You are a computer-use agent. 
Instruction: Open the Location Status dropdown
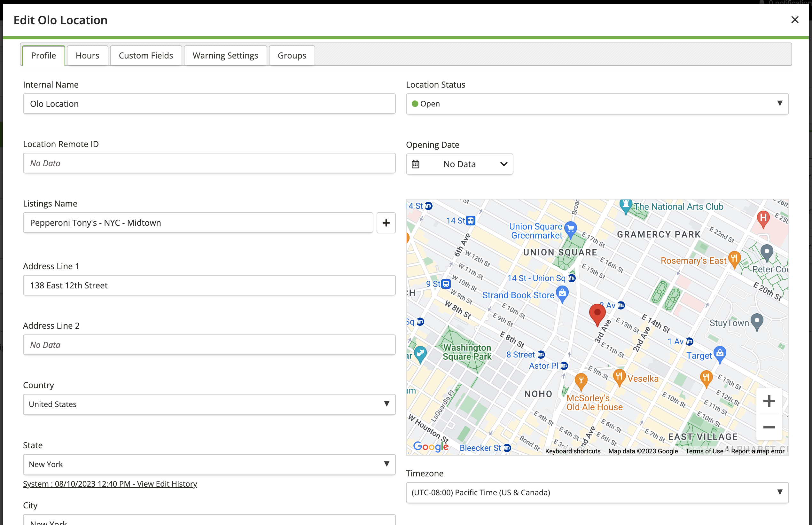(597, 104)
